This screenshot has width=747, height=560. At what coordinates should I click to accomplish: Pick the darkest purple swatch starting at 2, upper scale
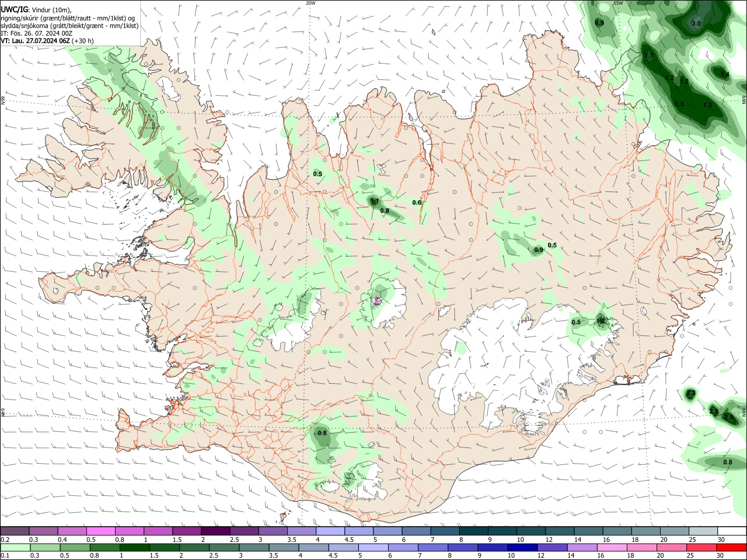(215, 531)
